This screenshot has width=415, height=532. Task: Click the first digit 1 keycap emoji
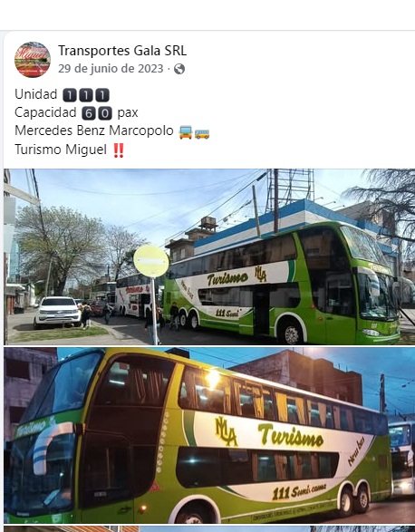[70, 95]
